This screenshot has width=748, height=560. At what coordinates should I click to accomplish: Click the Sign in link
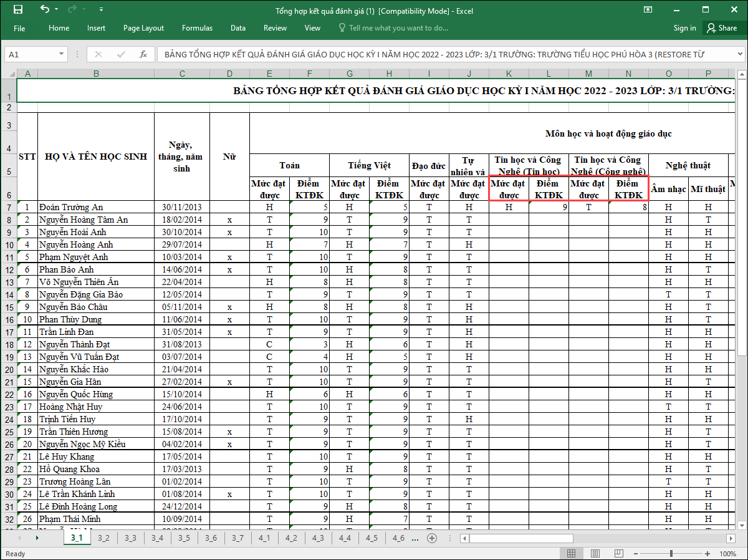(684, 28)
